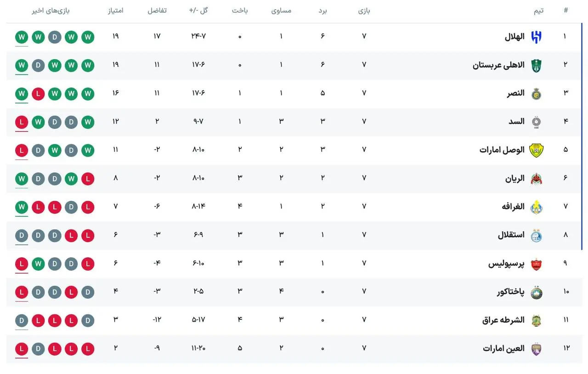Click the Al-Ain UAE purple crest
588x374 pixels.
point(536,349)
